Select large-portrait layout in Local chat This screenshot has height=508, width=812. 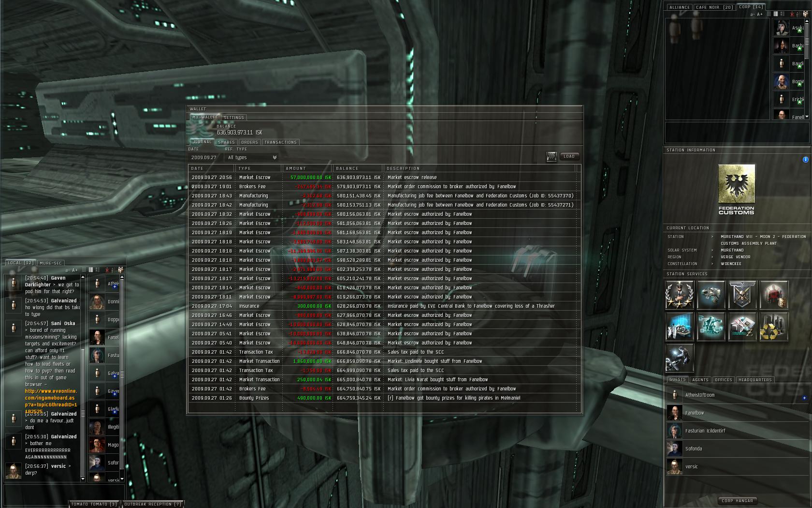[x=98, y=270]
